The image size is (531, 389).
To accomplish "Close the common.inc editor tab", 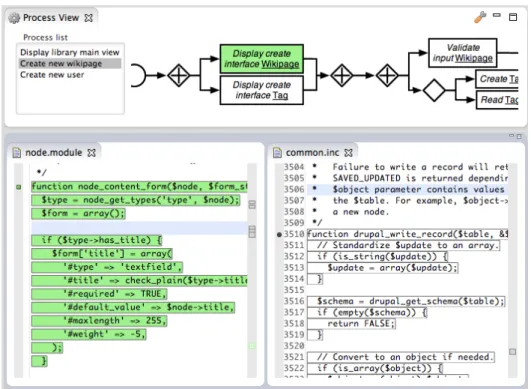I will coord(348,153).
